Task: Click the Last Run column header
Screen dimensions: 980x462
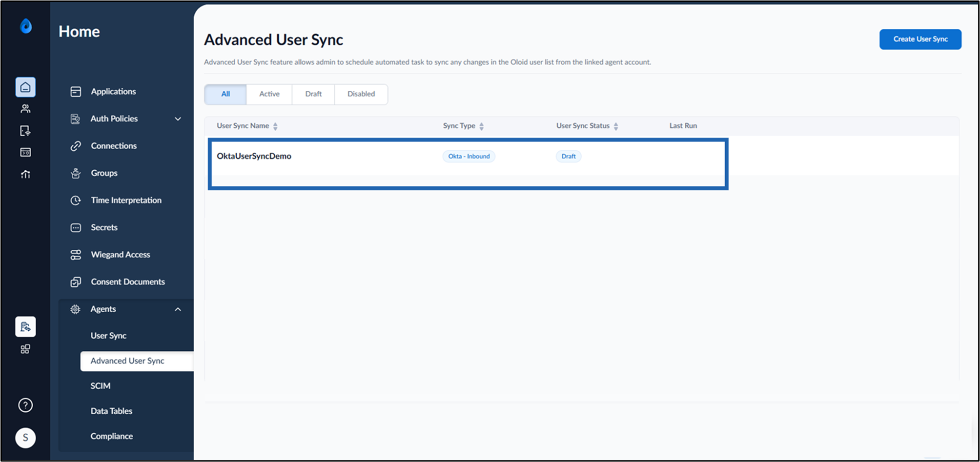Action: pos(683,126)
